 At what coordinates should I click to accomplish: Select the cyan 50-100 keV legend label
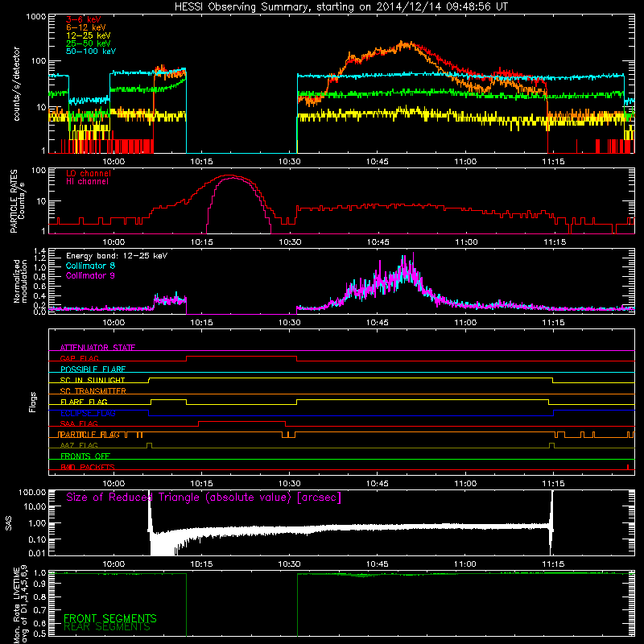[91, 52]
